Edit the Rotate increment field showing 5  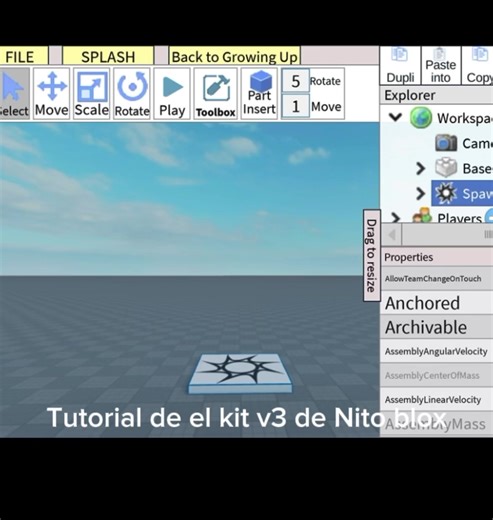click(296, 81)
